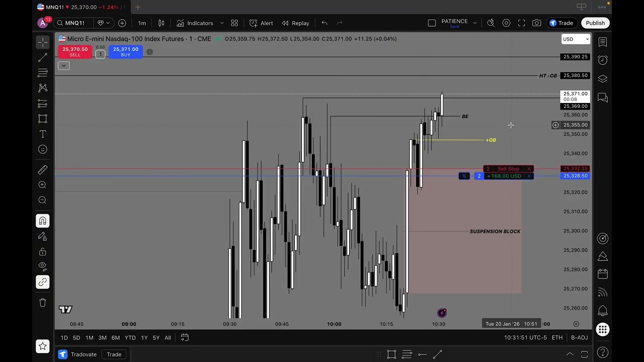Close the +168.00 USD position X
The width and height of the screenshot is (644, 362).
[529, 176]
